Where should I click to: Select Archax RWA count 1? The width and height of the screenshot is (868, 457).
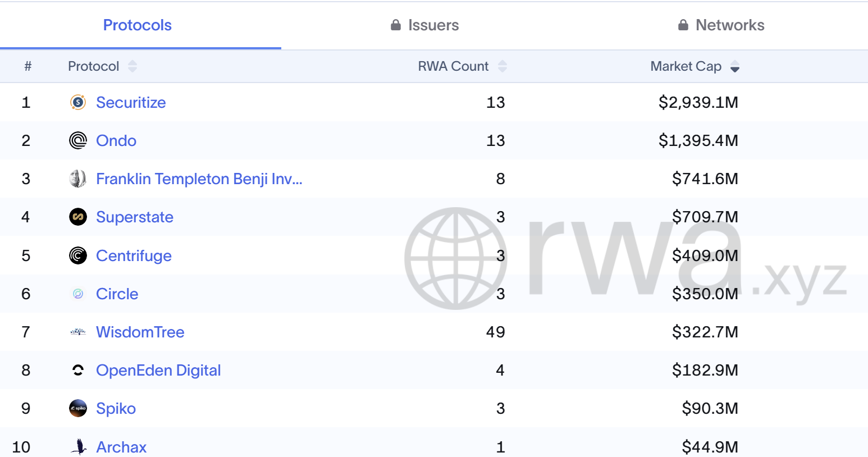pyautogui.click(x=501, y=447)
